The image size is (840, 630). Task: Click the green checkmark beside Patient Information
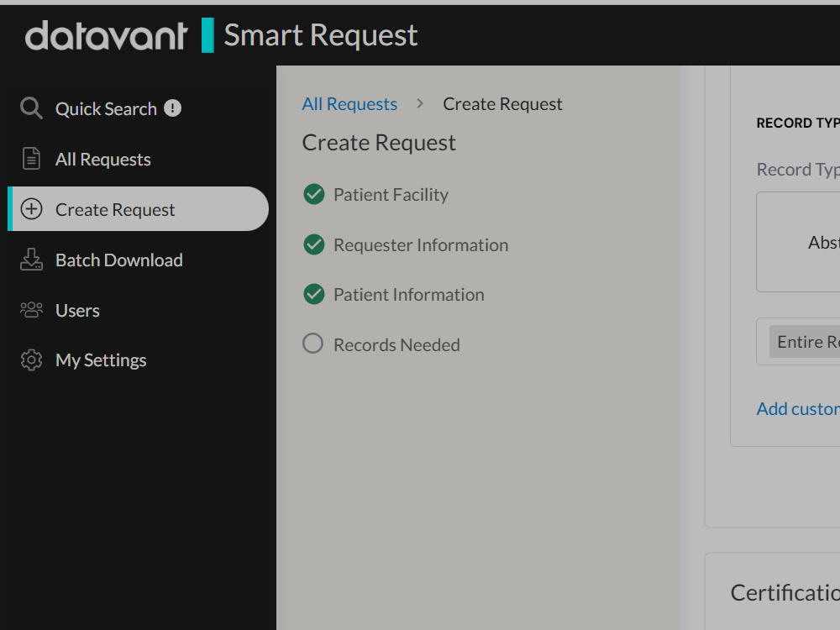[x=314, y=294]
